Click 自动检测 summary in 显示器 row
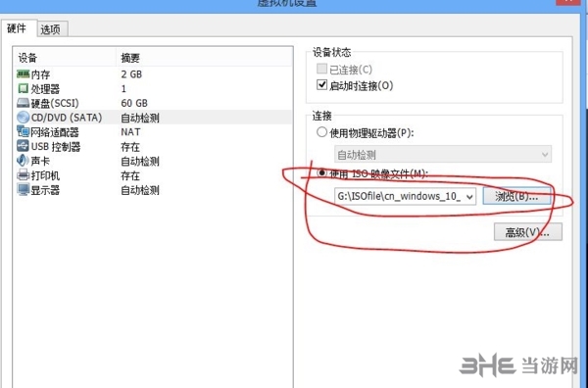The image size is (588, 388). 140,190
